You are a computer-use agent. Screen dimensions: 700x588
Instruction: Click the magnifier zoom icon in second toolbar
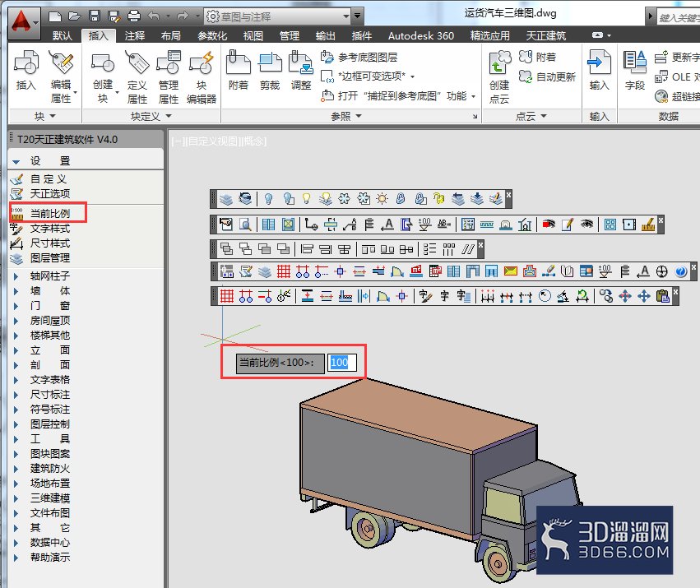click(x=245, y=225)
